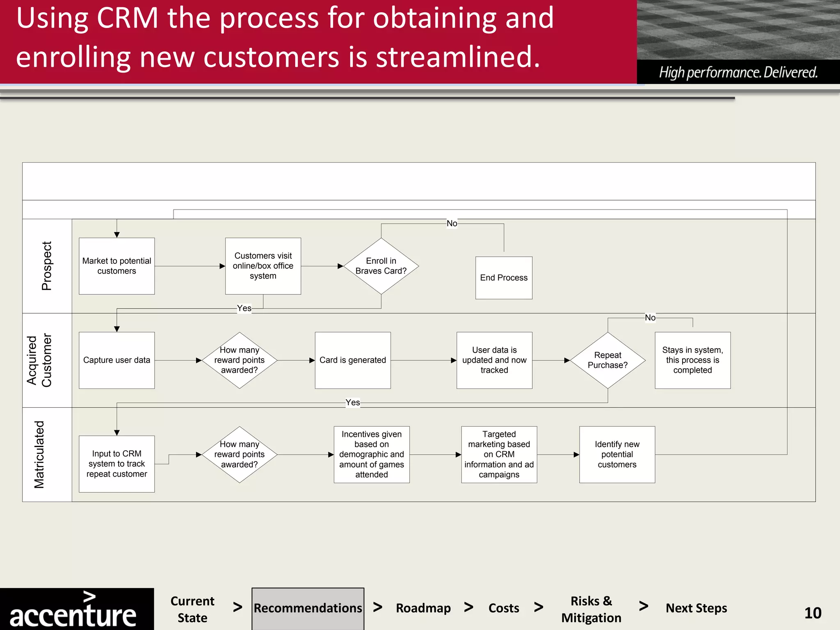840x630 pixels.
Task: Select the Risks & Mitigation tab
Action: (591, 609)
